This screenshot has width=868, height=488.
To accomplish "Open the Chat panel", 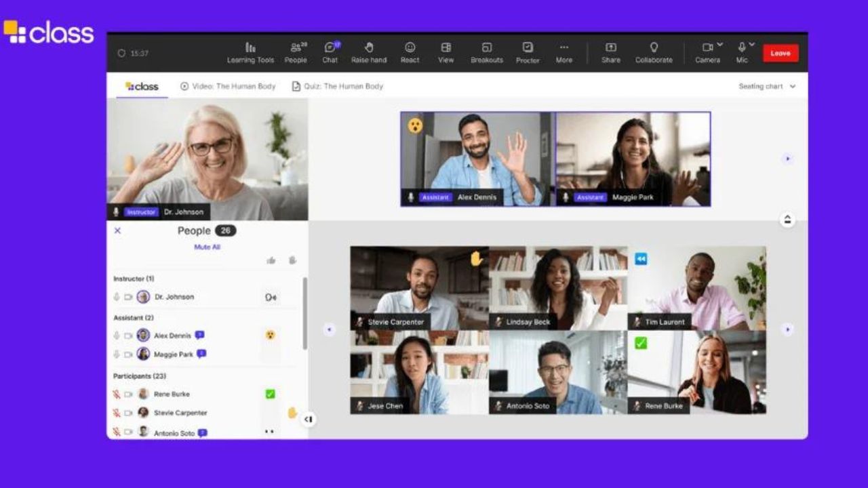I will (x=330, y=53).
